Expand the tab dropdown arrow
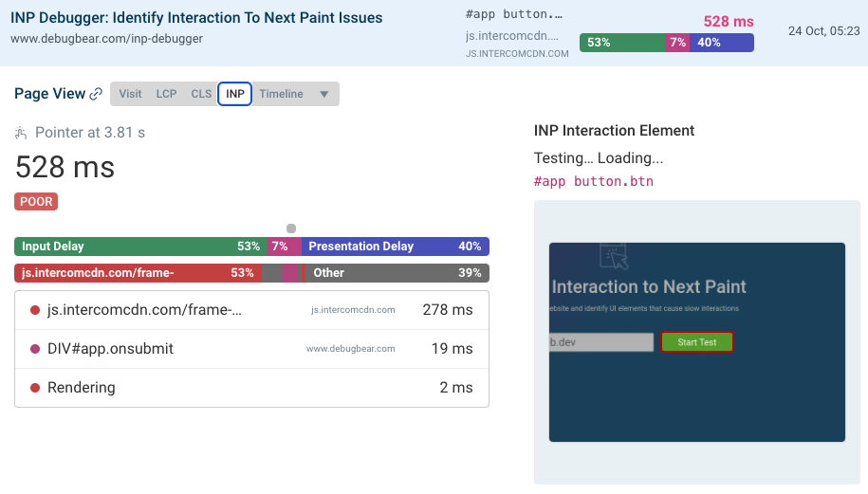This screenshot has width=868, height=494. point(324,94)
